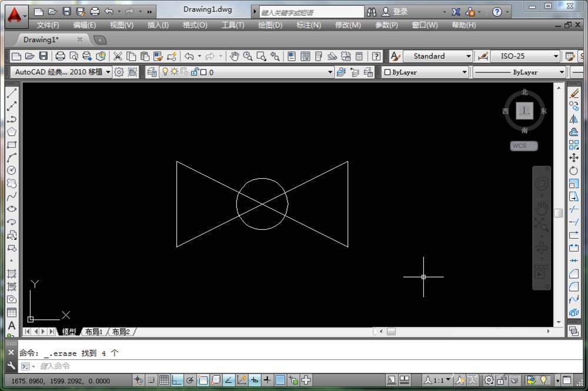Select the Array modify tool

tap(574, 145)
